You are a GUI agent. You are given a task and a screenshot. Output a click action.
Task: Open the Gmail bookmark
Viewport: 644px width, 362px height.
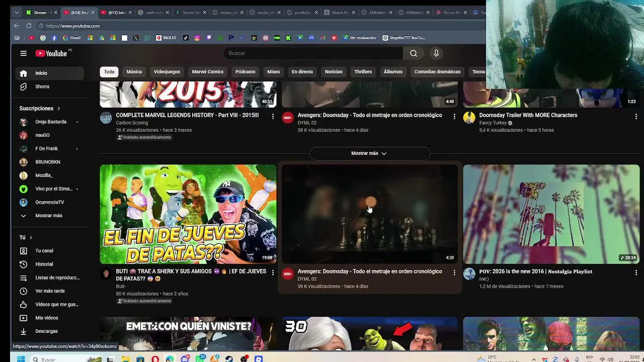click(x=71, y=38)
